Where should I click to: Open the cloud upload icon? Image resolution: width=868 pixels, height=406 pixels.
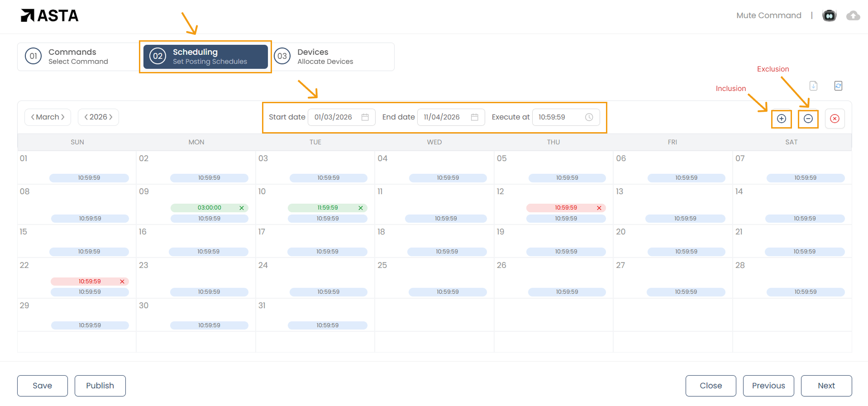click(x=853, y=16)
